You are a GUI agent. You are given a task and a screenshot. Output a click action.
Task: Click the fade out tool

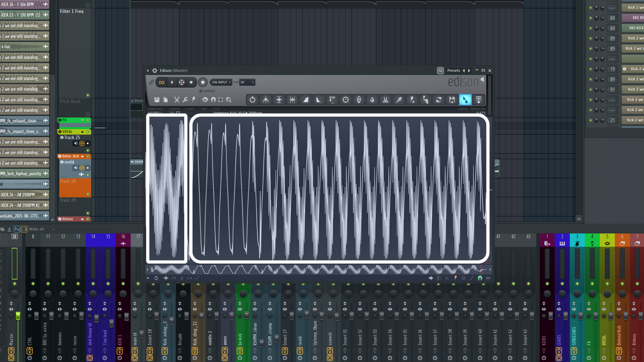319,100
